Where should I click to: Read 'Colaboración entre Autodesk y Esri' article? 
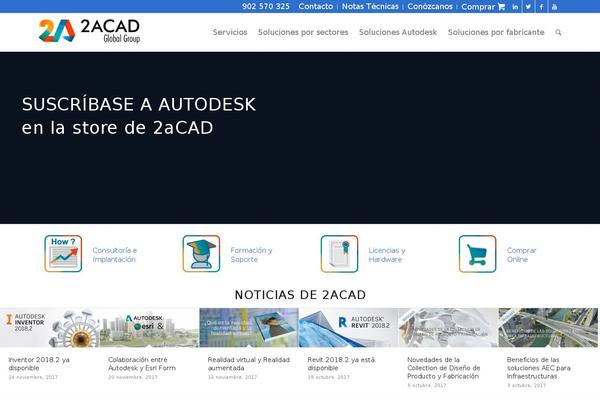(x=142, y=364)
